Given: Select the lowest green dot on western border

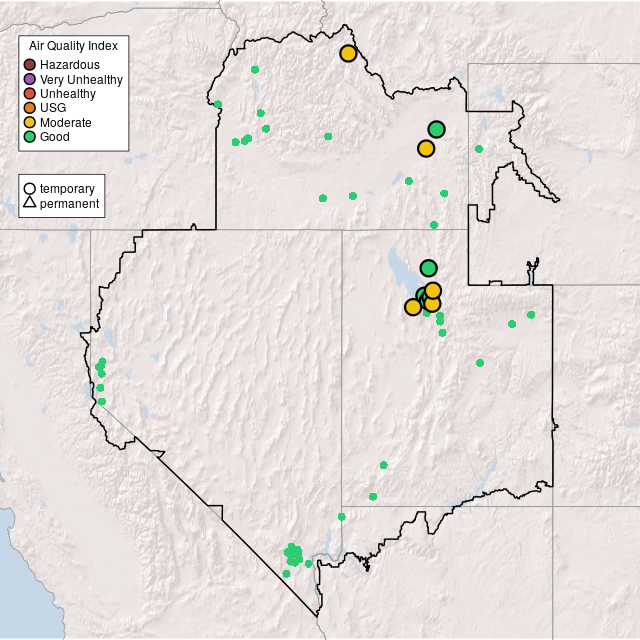Looking at the screenshot, I should [101, 401].
